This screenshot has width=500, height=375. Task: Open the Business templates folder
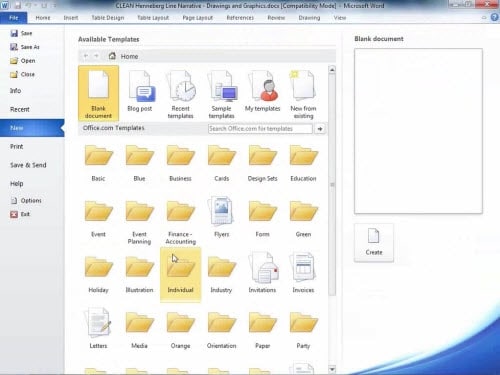[180, 163]
